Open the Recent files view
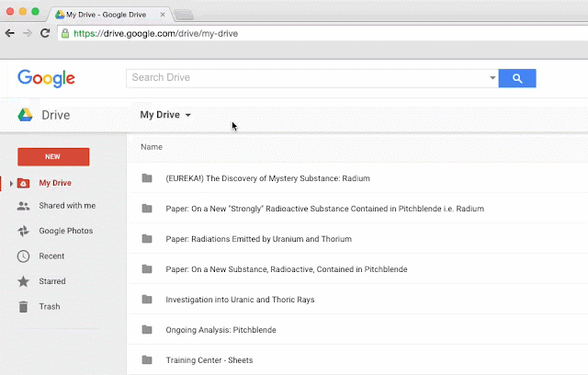The width and height of the screenshot is (588, 375). [51, 256]
